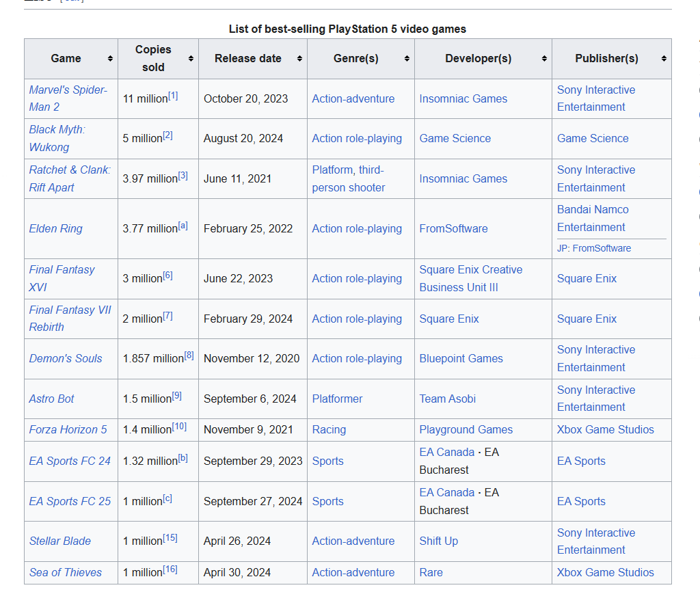Open the Rare developer link
This screenshot has width=700, height=592.
click(431, 572)
